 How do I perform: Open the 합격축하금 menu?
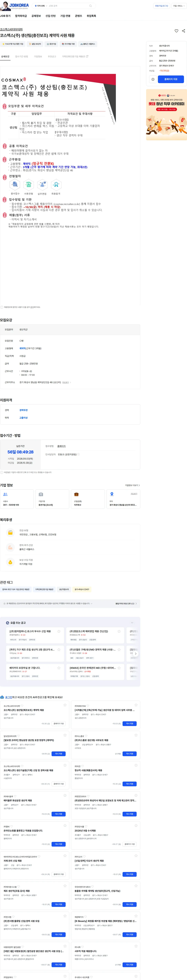(21, 16)
